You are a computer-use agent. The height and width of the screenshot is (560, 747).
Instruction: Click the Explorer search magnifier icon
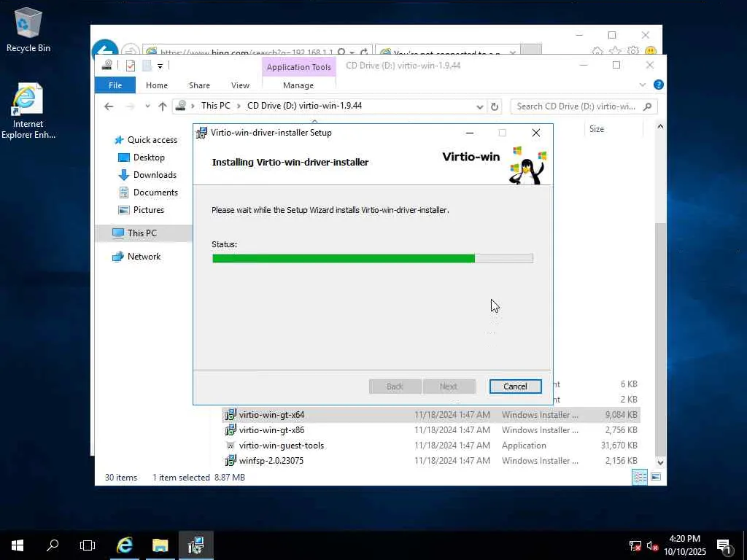647,106
